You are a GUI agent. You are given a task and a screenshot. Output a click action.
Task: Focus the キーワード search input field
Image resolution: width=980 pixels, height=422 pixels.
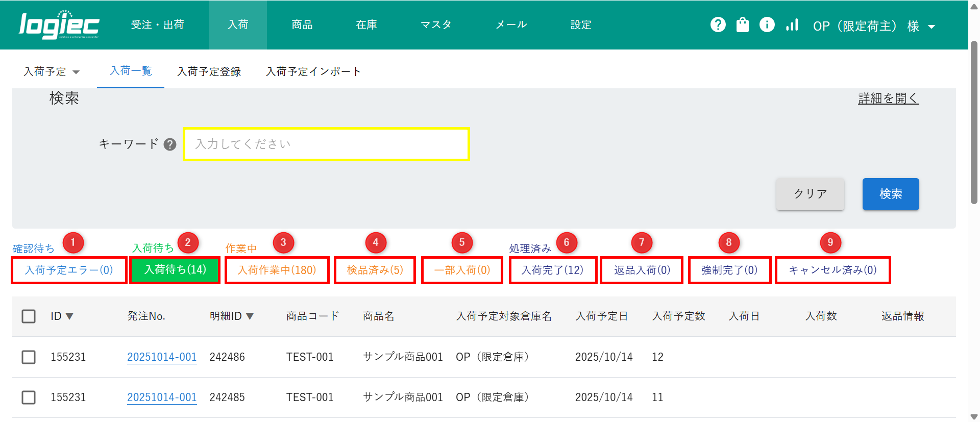[x=326, y=144]
